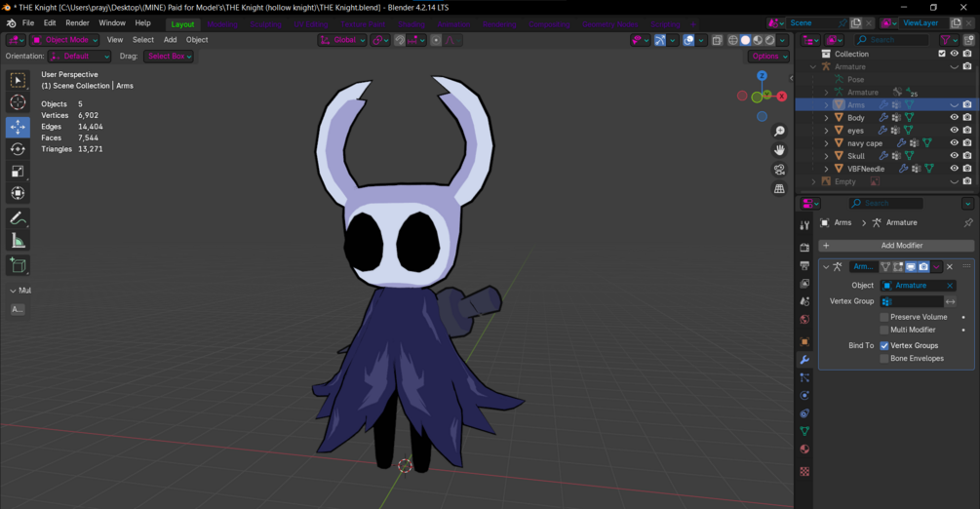This screenshot has height=509, width=980.
Task: Open the Select Box drag dropdown
Action: (x=169, y=57)
